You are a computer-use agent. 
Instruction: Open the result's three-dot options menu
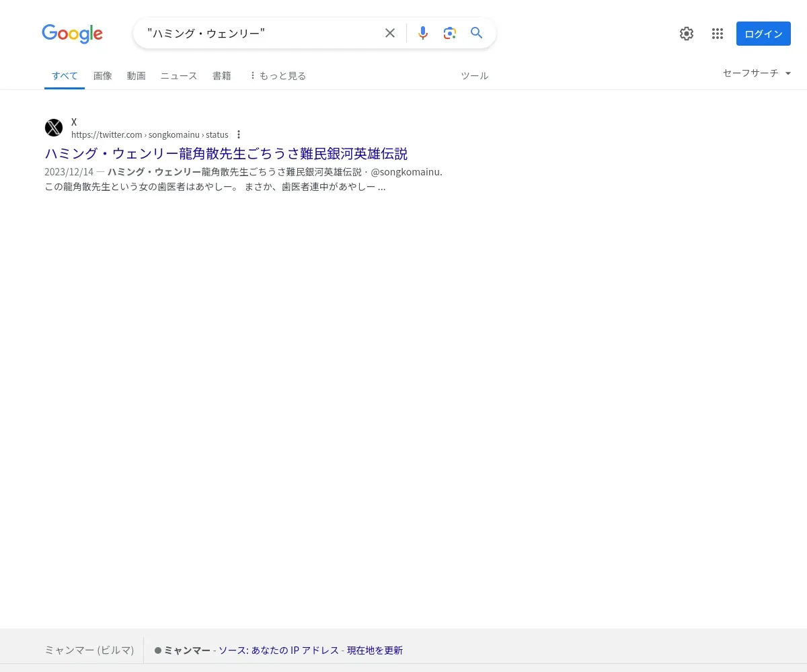[239, 135]
